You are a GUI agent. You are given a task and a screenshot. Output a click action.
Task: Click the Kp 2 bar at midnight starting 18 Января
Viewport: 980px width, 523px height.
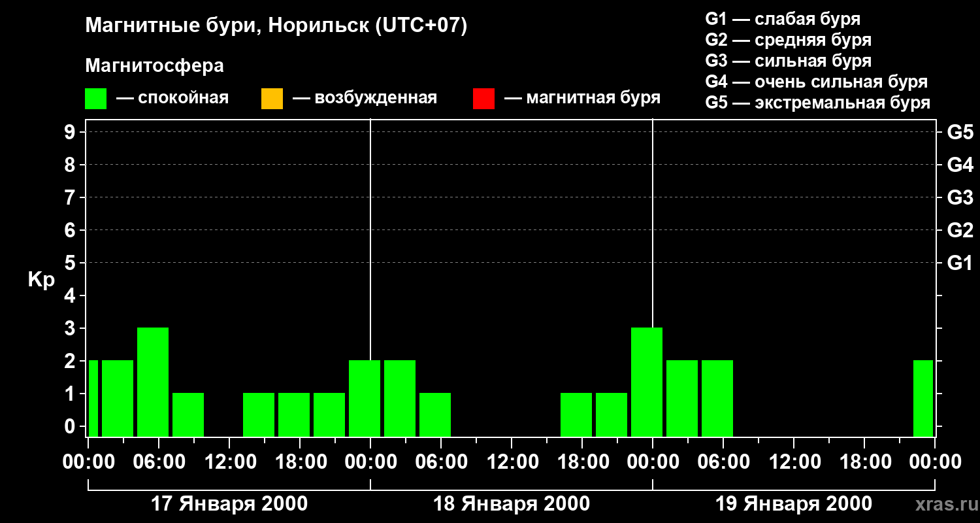[365, 398]
